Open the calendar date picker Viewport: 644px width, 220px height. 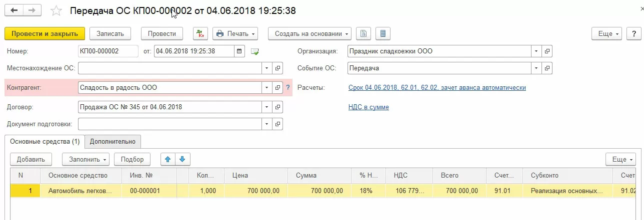click(239, 51)
